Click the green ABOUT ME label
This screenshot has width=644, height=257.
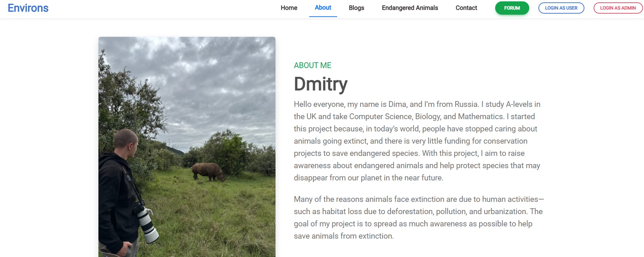[x=312, y=65]
